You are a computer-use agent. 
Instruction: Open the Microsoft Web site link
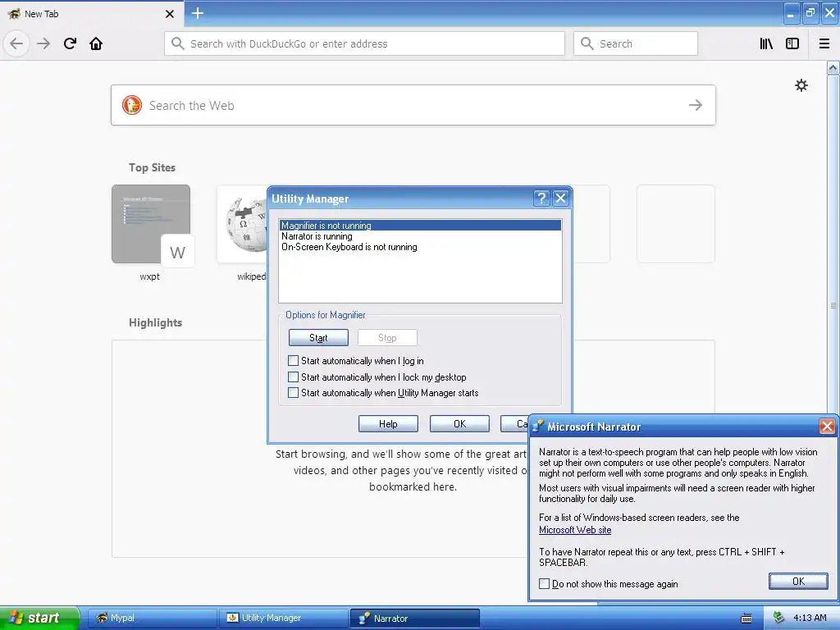(575, 530)
